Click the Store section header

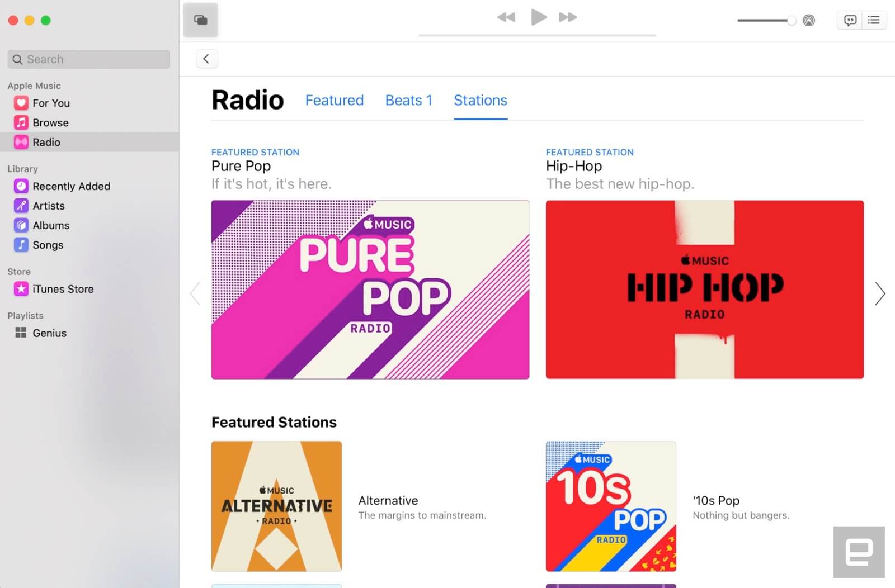[19, 272]
